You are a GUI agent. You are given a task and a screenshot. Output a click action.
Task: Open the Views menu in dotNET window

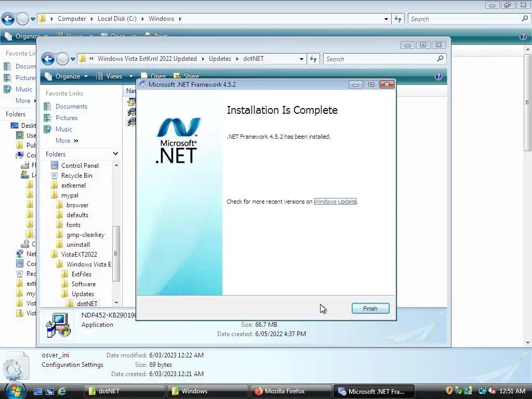tap(110, 76)
